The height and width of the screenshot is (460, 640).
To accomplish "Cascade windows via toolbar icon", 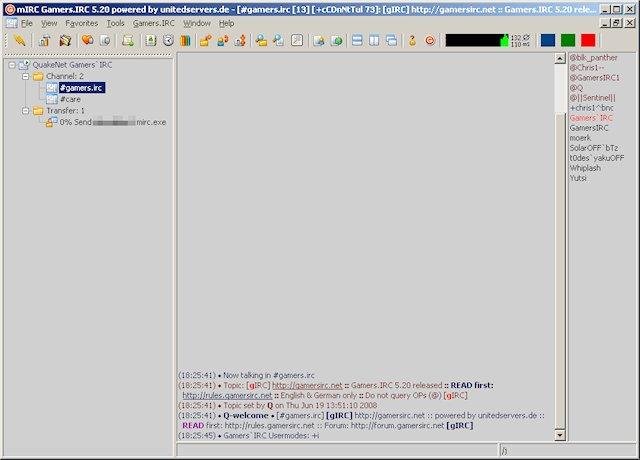I will [391, 40].
